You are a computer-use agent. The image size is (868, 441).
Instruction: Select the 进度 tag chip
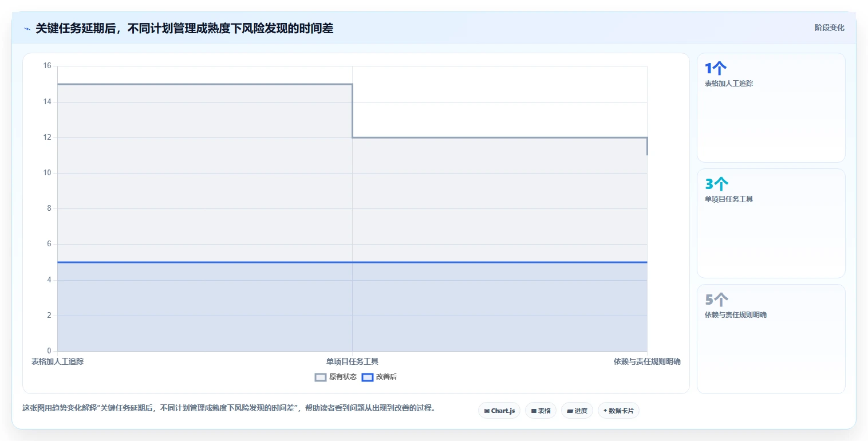tap(577, 411)
